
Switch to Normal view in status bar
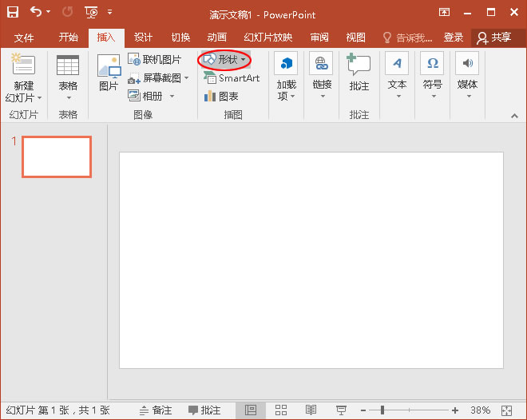pos(250,410)
